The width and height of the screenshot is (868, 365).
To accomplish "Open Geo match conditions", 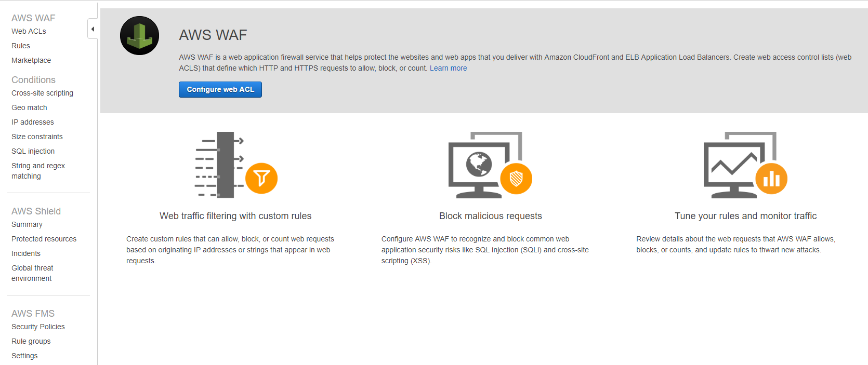I will (x=29, y=107).
